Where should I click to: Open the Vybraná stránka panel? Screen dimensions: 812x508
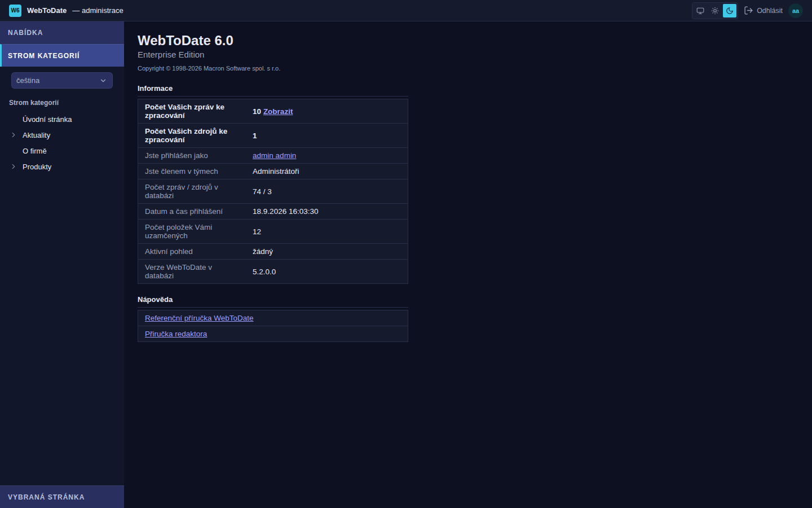pos(62,497)
